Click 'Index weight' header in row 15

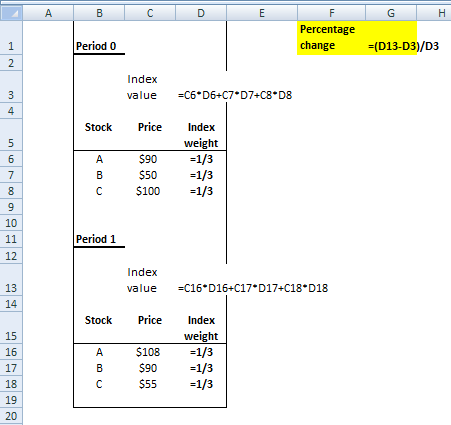[201, 328]
